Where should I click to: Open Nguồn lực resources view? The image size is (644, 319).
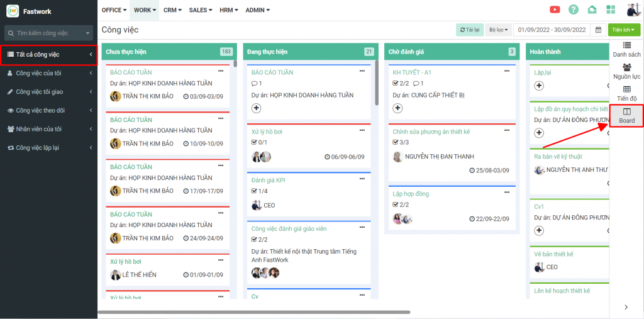point(626,72)
